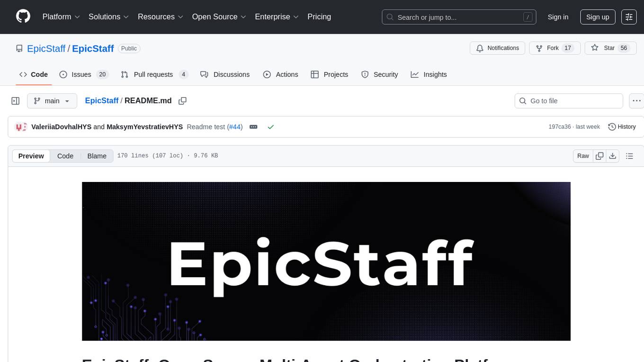Click the Sign up button
The image size is (644, 362).
point(598,17)
